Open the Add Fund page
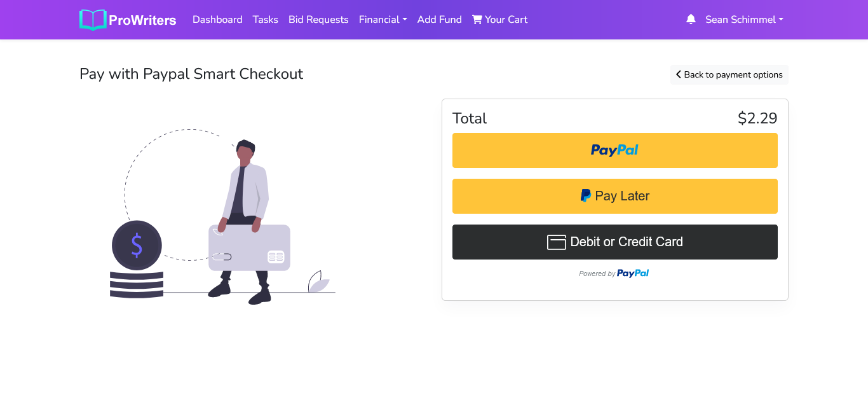The height and width of the screenshot is (409, 868). coord(439,20)
